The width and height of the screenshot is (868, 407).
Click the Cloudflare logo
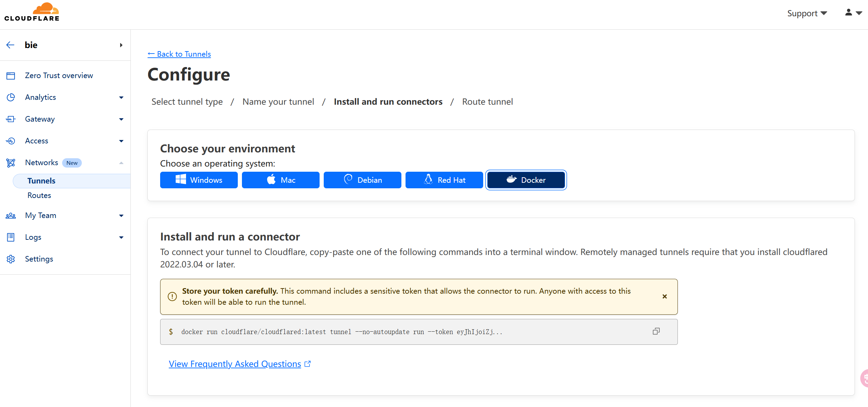point(32,12)
